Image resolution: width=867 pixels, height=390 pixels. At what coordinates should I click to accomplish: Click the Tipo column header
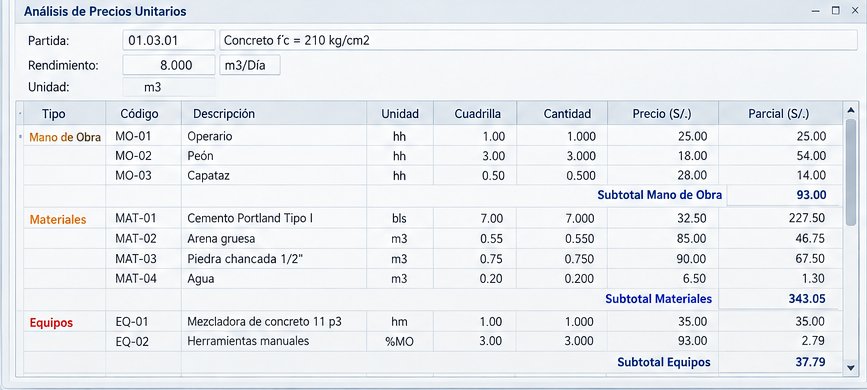pos(64,114)
